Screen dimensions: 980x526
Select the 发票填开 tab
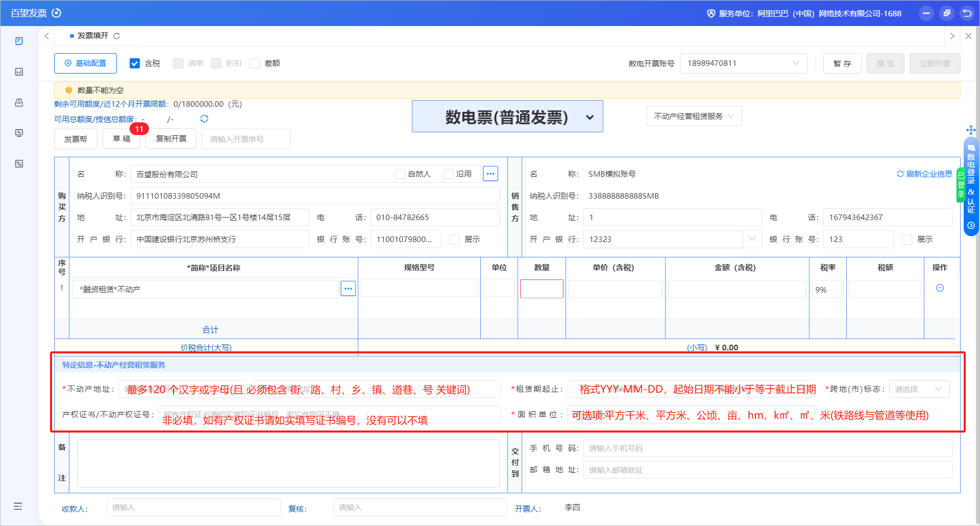click(93, 36)
